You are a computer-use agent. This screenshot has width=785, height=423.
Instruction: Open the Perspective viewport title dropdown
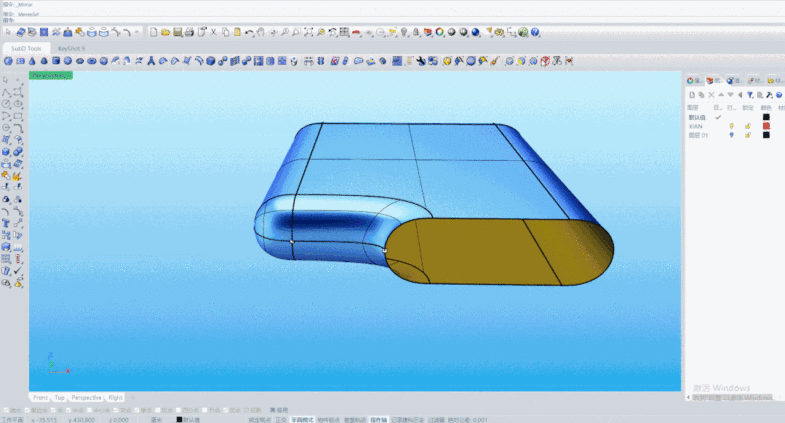click(51, 75)
